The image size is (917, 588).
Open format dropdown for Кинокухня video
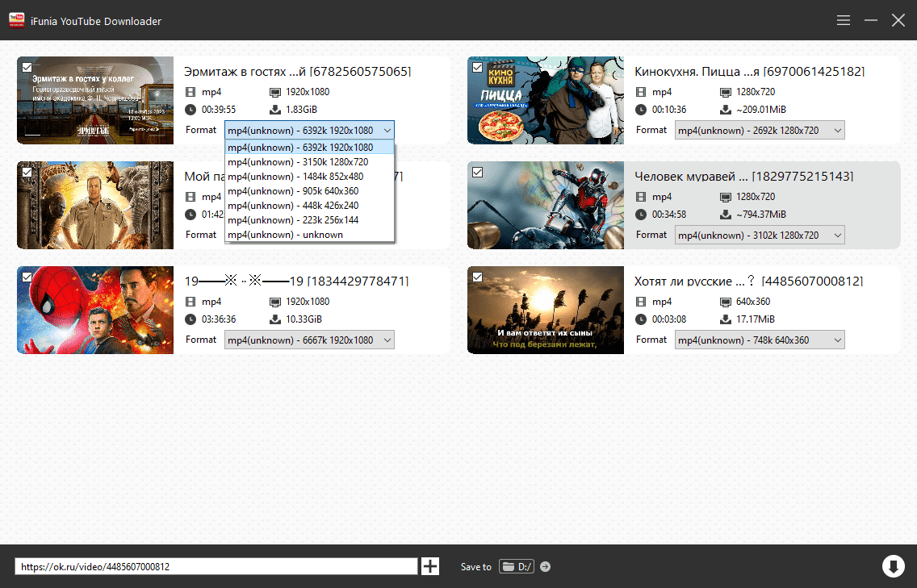(x=760, y=131)
